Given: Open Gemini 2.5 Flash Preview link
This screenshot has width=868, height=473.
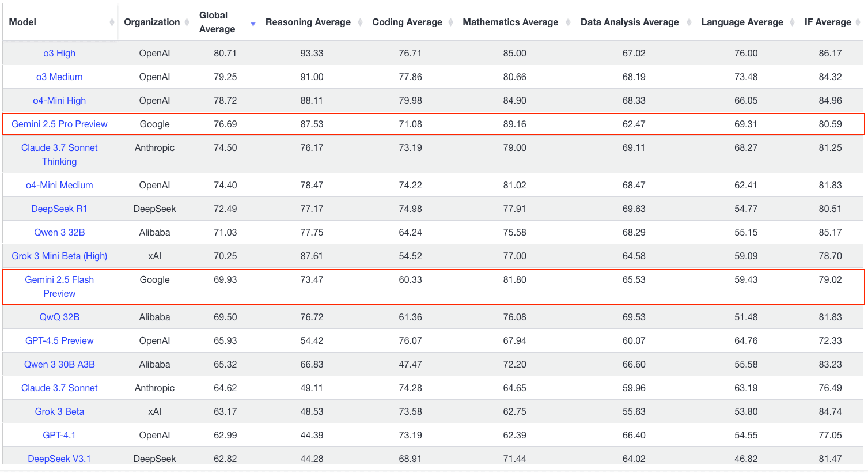Looking at the screenshot, I should 59,286.
